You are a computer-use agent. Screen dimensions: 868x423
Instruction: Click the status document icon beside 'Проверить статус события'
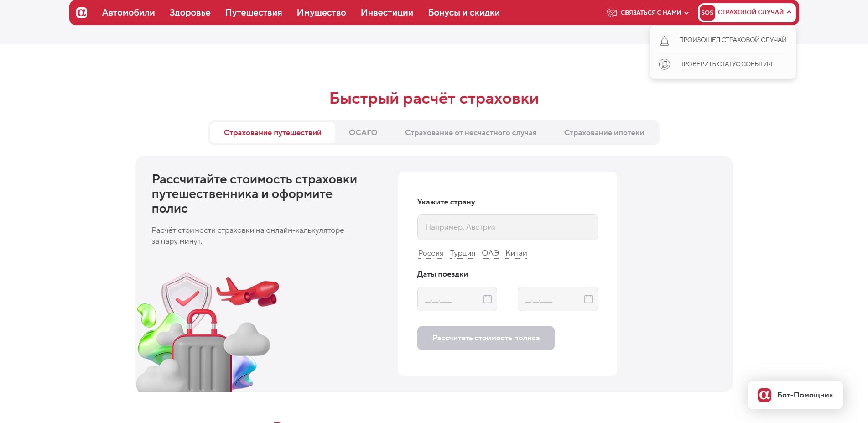click(665, 64)
